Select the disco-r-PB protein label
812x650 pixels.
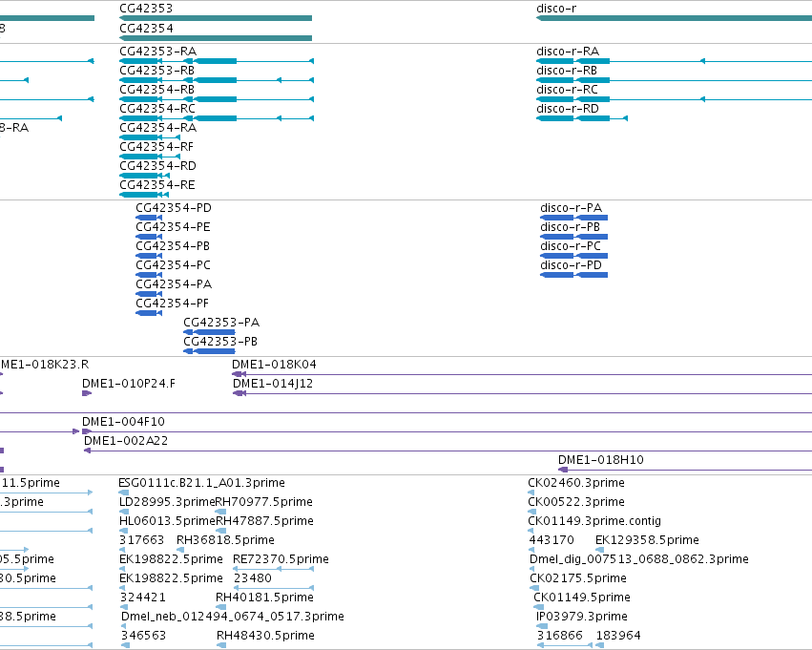click(570, 227)
